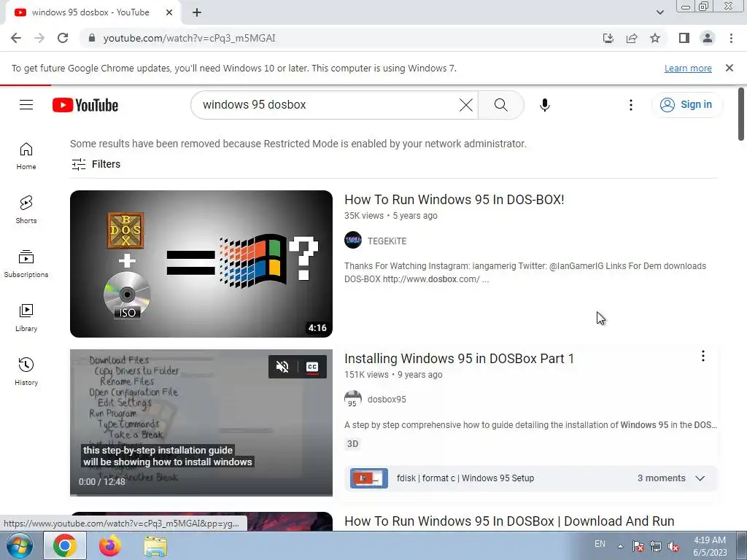Viewport: 747px width, 560px height.
Task: Click the network tray icon
Action: 656,547
